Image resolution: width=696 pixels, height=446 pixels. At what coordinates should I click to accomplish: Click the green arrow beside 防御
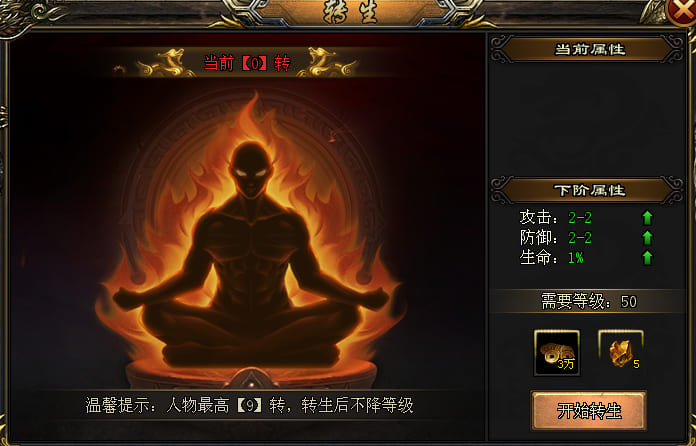pos(647,237)
